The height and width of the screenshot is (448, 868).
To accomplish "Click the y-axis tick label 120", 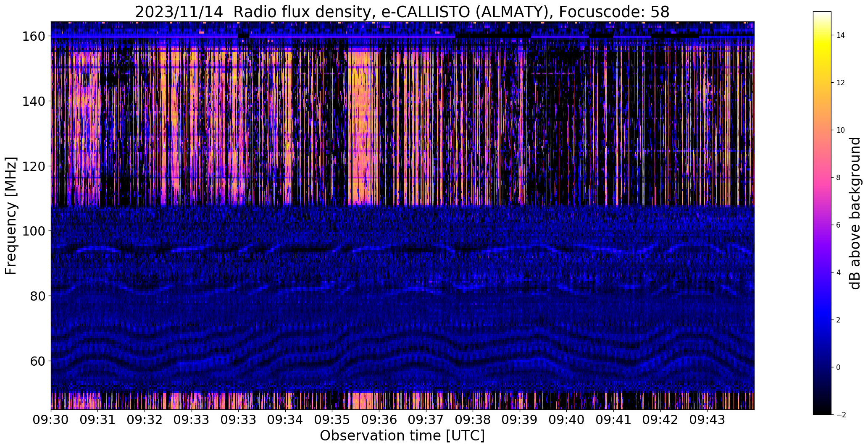I will coord(34,166).
